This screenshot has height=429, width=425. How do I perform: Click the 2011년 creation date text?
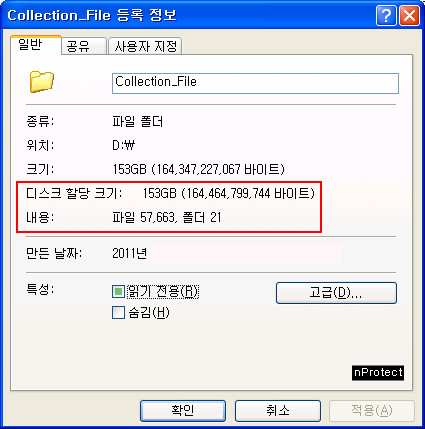click(129, 254)
